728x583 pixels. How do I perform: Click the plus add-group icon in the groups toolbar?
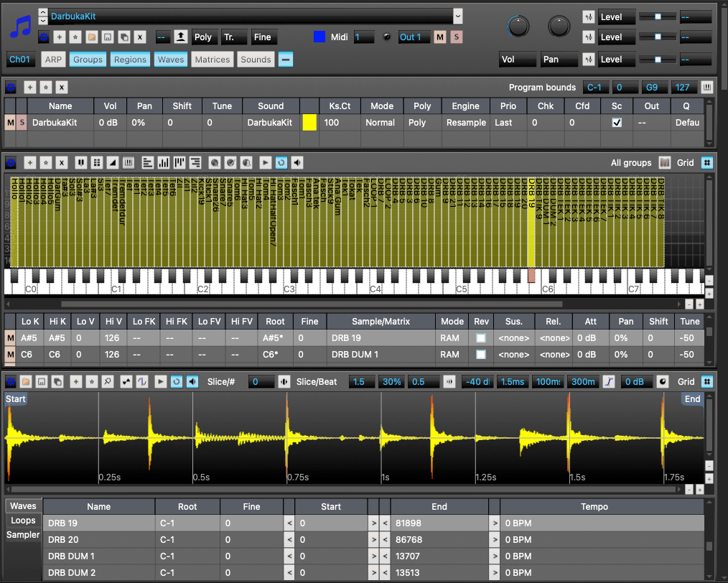click(x=29, y=88)
